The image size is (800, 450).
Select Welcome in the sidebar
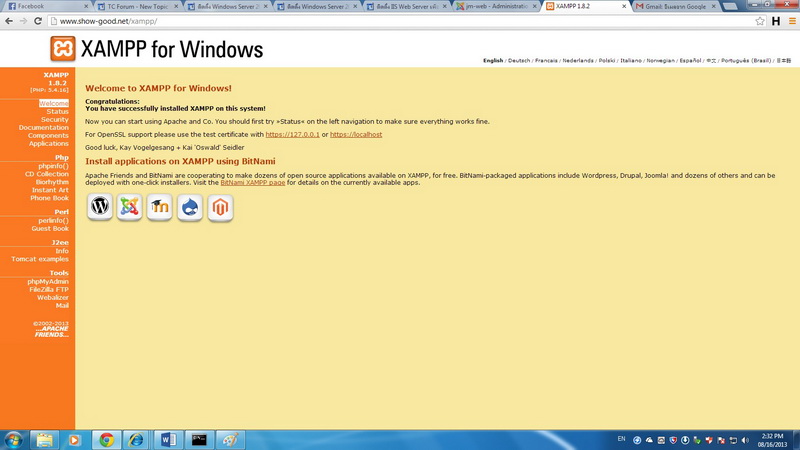[x=54, y=103]
